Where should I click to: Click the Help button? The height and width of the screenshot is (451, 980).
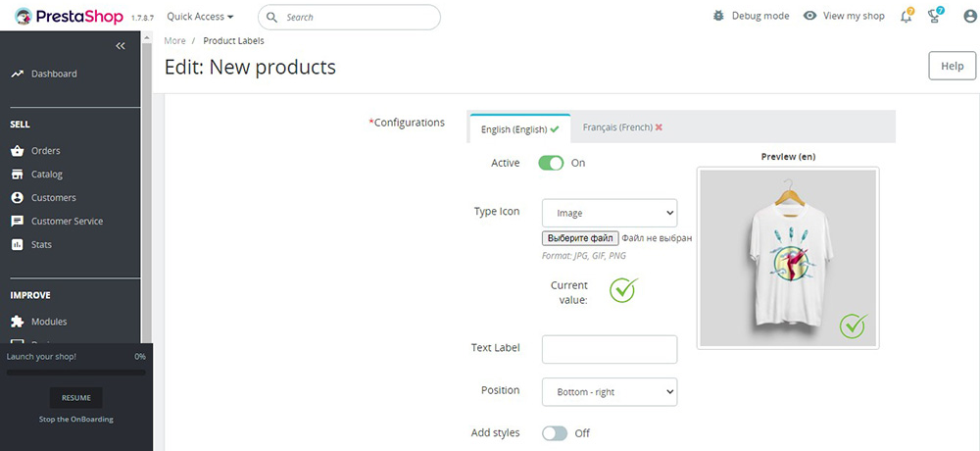click(952, 66)
